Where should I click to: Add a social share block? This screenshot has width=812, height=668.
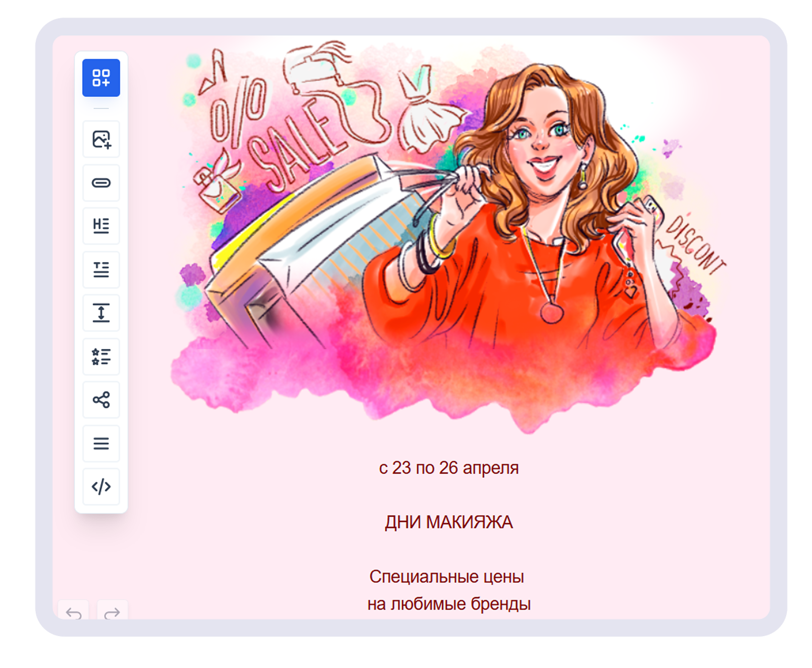tap(101, 400)
